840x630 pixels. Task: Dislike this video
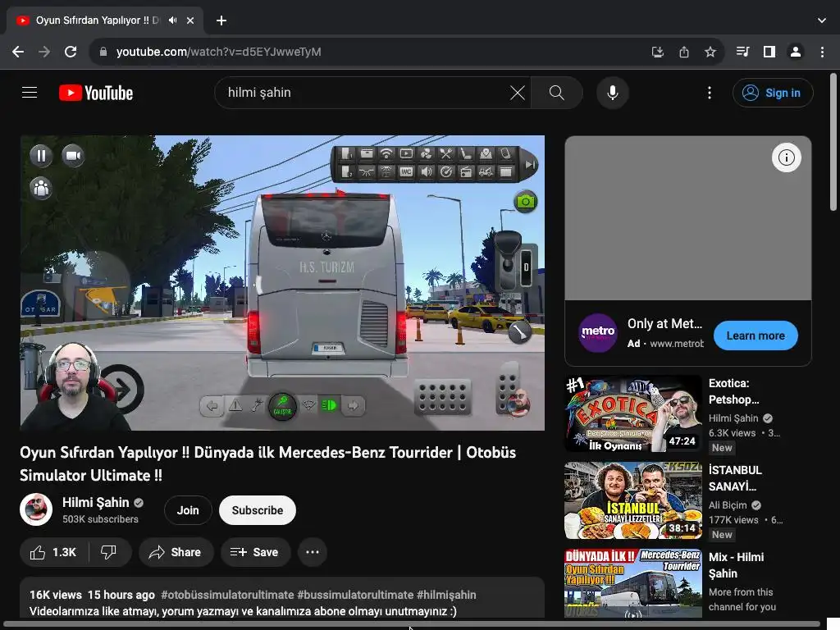(x=109, y=552)
